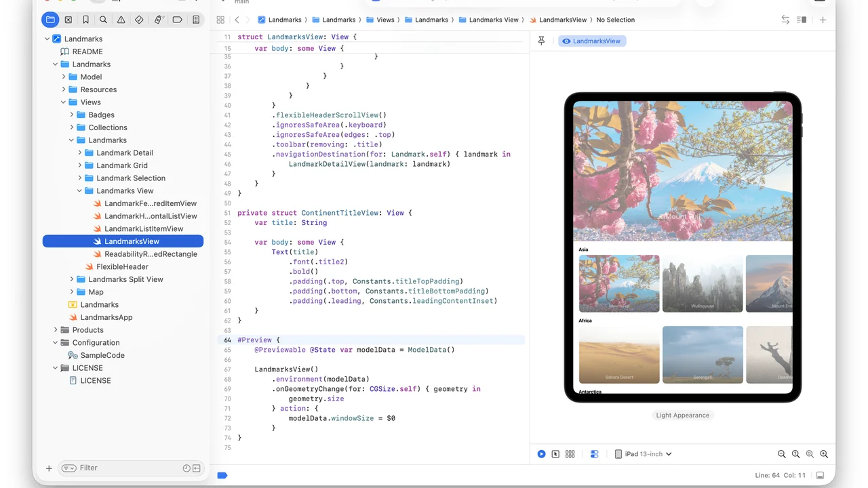Image resolution: width=868 pixels, height=488 pixels.
Task: Open the Find navigator magnifier icon
Action: (103, 20)
